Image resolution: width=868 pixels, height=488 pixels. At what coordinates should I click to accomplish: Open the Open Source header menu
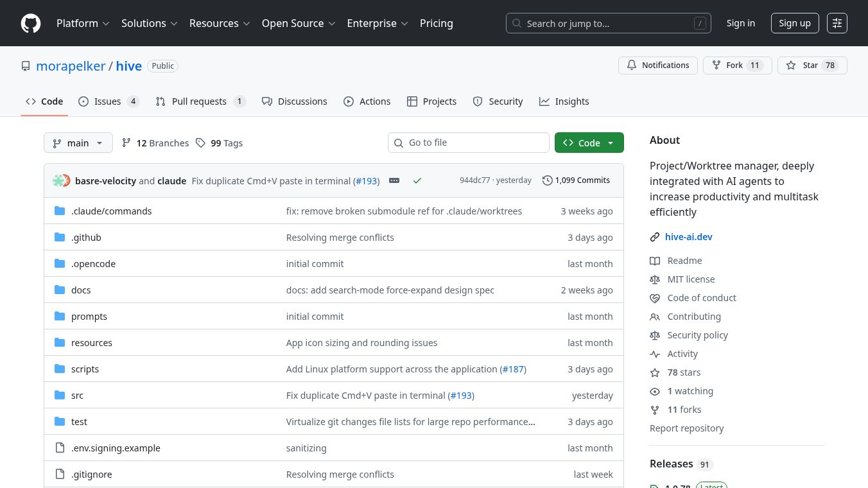(x=299, y=23)
